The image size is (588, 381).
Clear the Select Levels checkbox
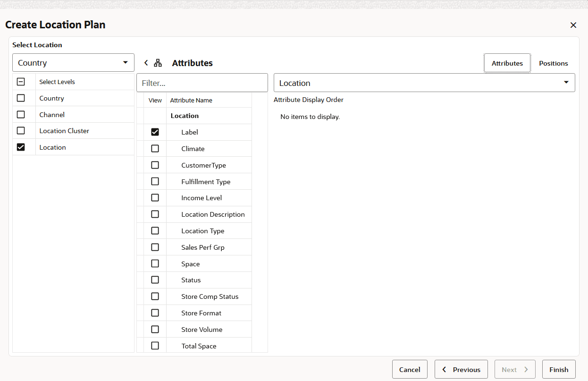21,81
